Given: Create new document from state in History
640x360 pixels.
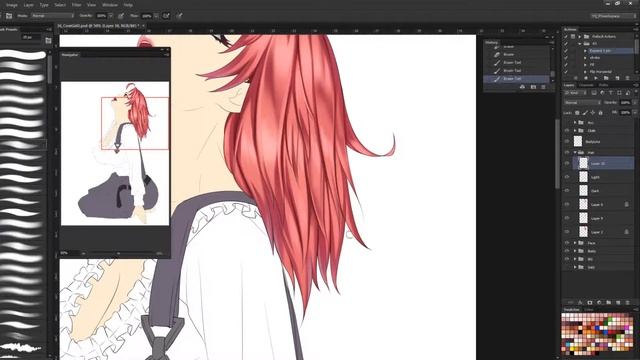Looking at the screenshot, I should tap(522, 87).
